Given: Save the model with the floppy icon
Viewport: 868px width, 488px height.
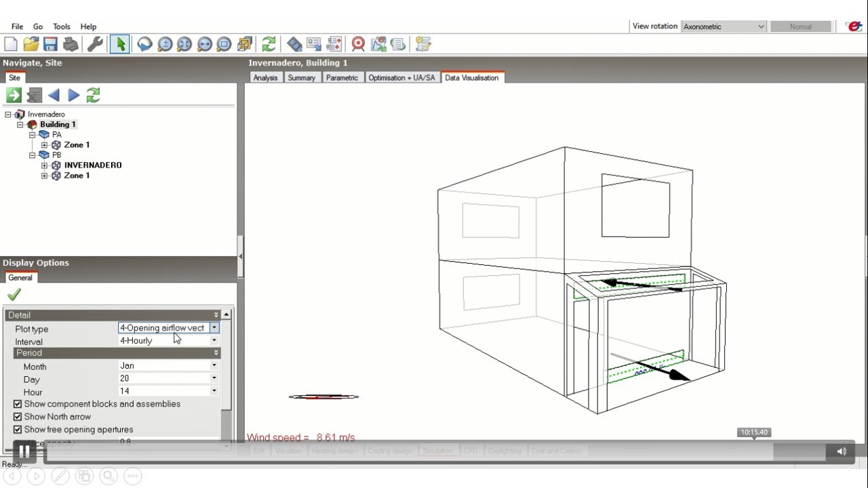Looking at the screenshot, I should (x=50, y=45).
